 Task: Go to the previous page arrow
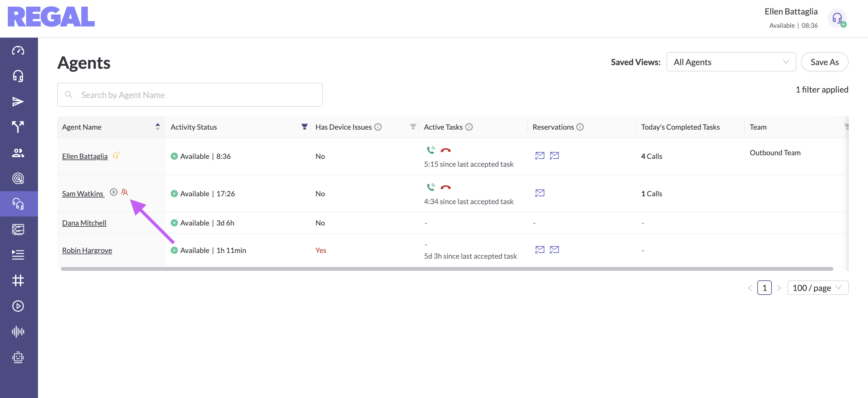(x=750, y=288)
